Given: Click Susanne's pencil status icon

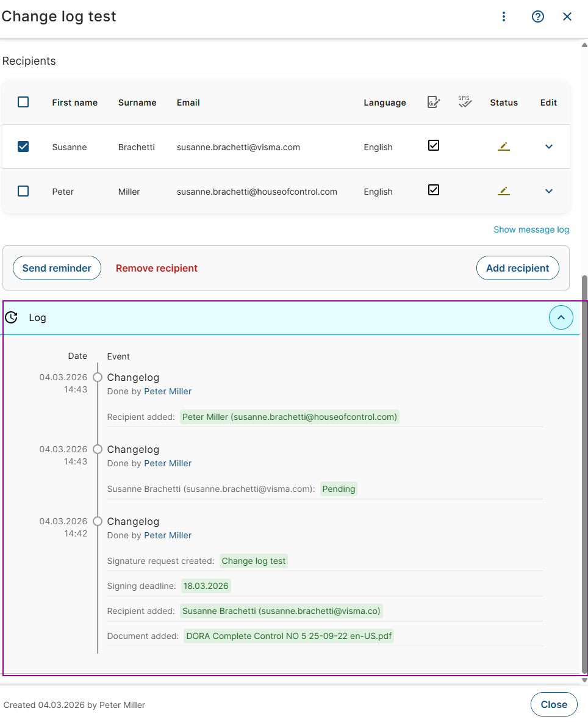Looking at the screenshot, I should point(503,146).
